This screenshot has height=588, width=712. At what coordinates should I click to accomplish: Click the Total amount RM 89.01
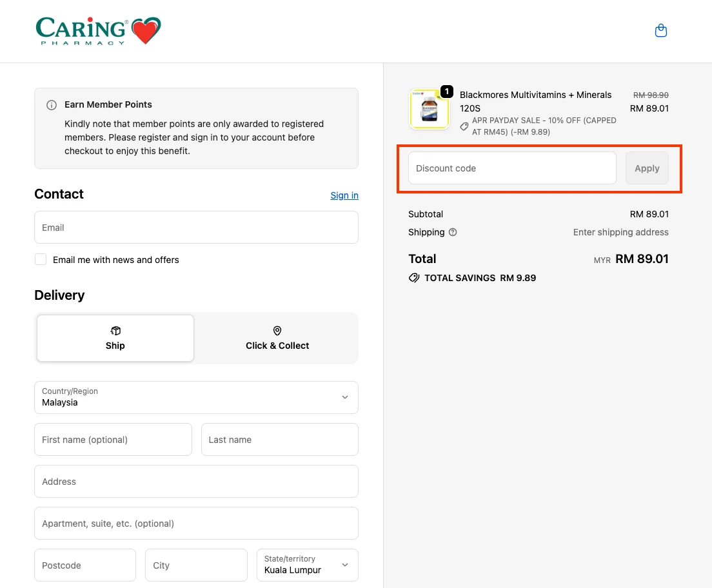coord(642,259)
